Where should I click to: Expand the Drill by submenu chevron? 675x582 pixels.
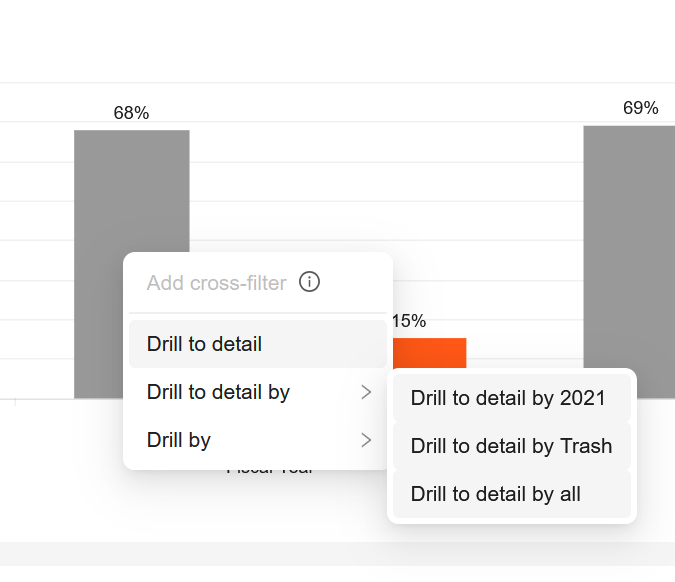pyautogui.click(x=366, y=440)
